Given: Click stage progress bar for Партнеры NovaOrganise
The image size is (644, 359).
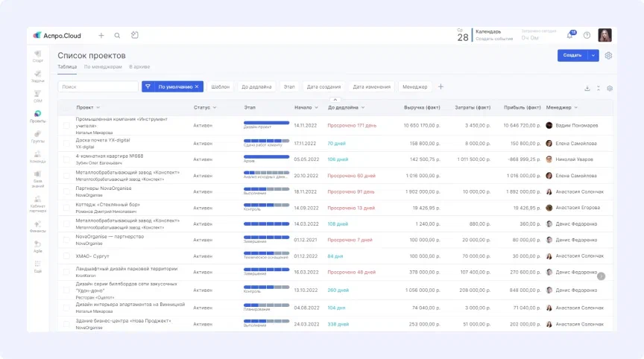Looking at the screenshot, I should tap(266, 189).
